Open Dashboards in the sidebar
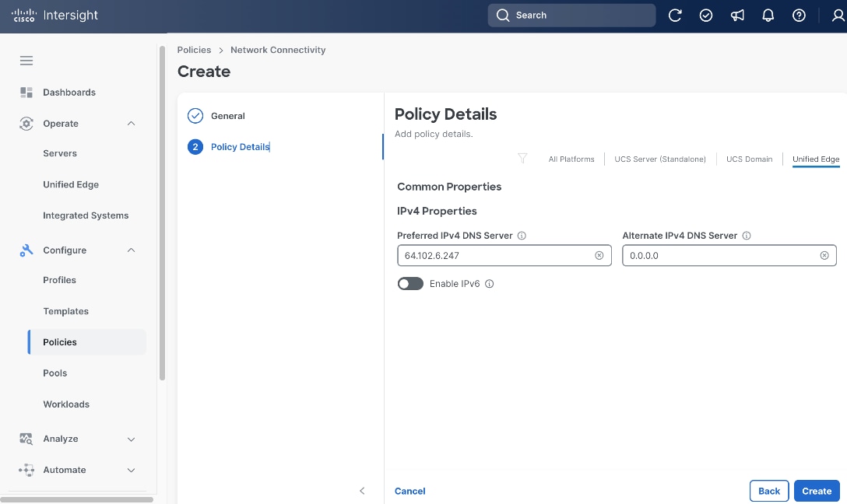This screenshot has width=847, height=504. click(x=69, y=93)
